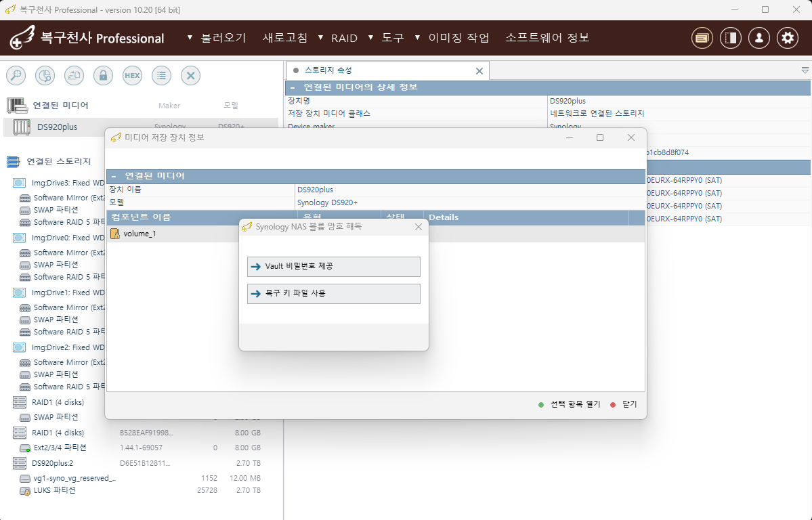Click the 2.70 TB size of LUKS 파티션
Viewport: 812px width, 520px height.
[x=249, y=490]
